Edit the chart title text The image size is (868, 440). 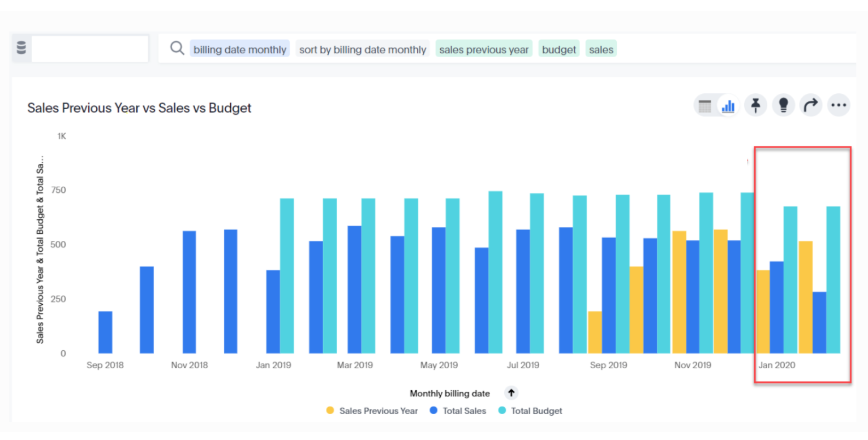tap(139, 107)
